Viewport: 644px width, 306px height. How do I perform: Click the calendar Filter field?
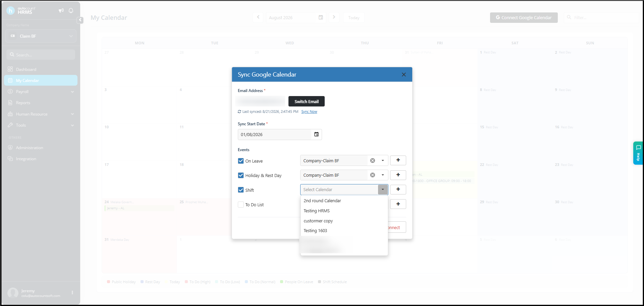[602, 17]
